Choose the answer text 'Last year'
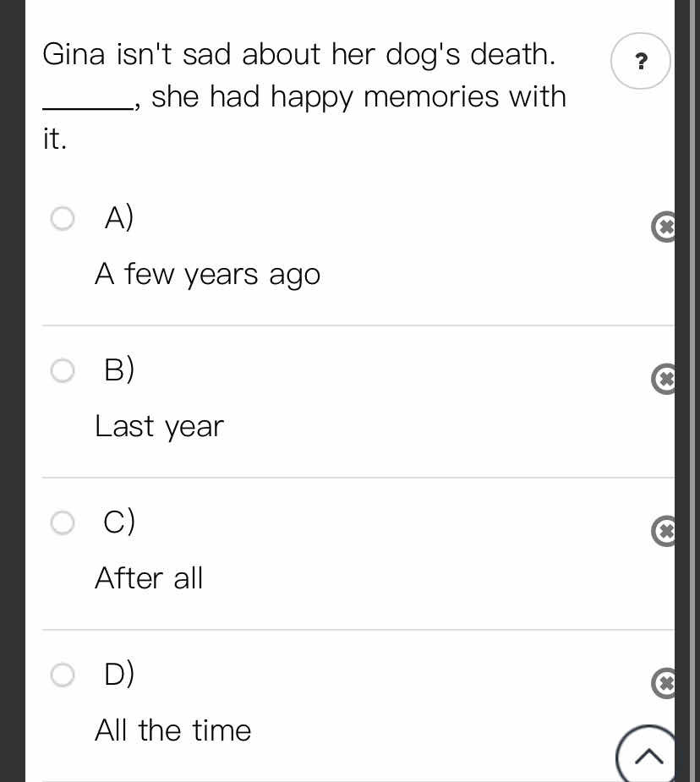This screenshot has width=700, height=782. coord(159,427)
